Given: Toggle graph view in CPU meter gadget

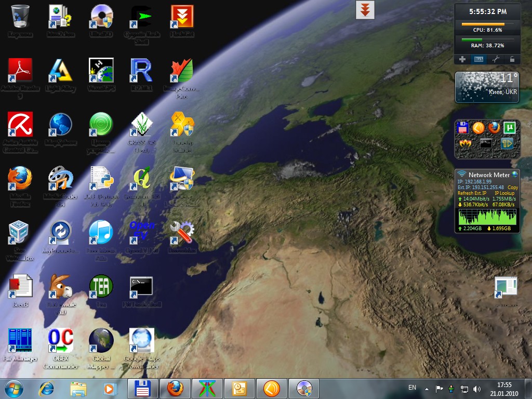Looking at the screenshot, I should point(478,59).
